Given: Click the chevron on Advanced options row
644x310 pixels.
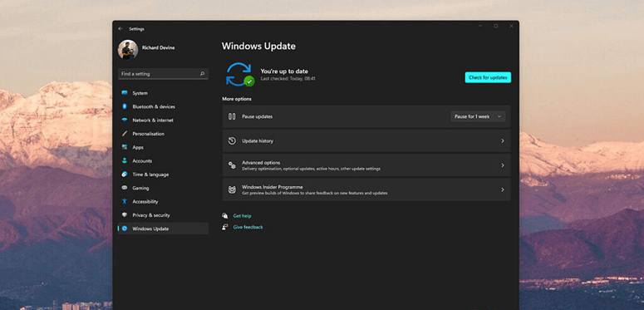Looking at the screenshot, I should 502,165.
